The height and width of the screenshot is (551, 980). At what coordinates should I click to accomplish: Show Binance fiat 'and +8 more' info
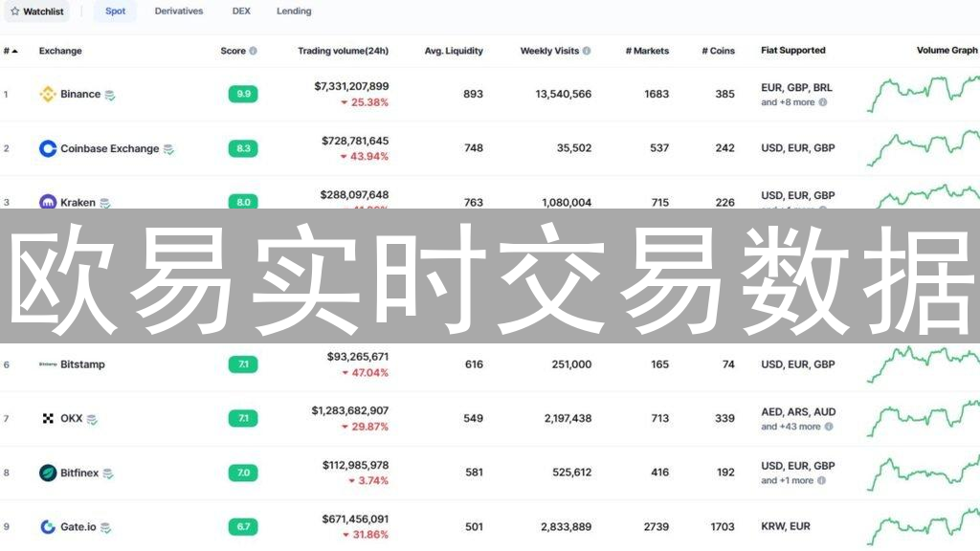(x=823, y=102)
